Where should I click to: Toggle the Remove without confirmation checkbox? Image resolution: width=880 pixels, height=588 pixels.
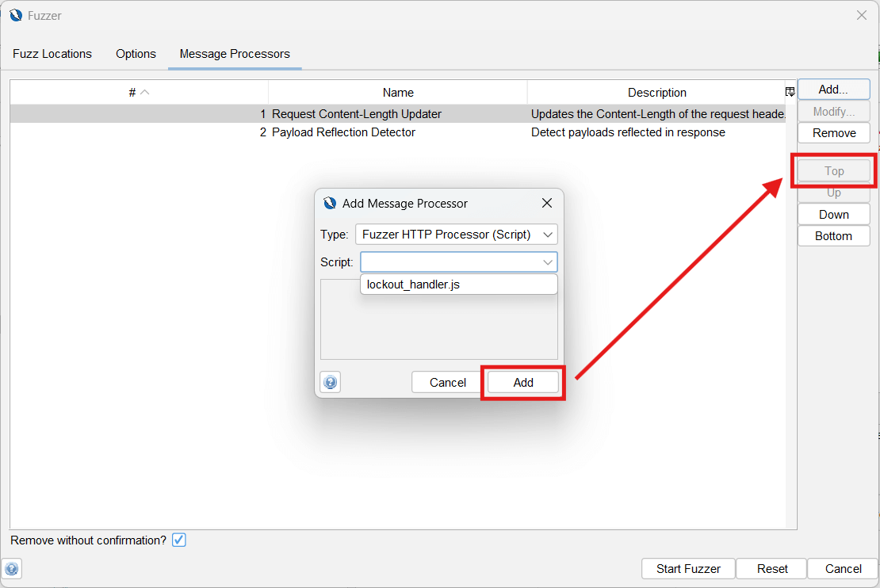pos(178,540)
